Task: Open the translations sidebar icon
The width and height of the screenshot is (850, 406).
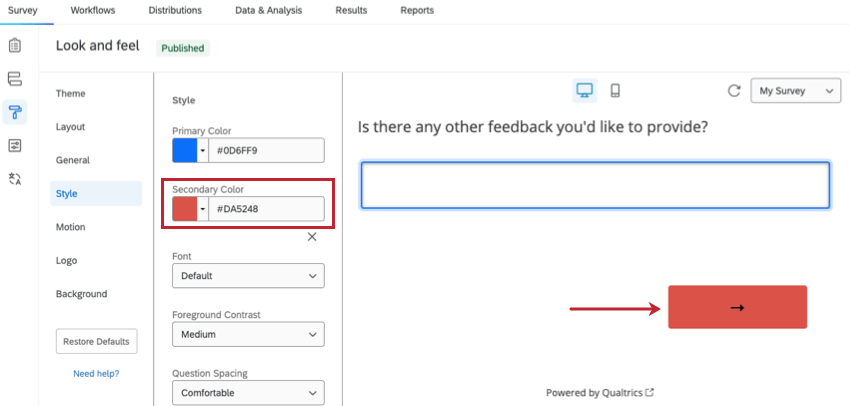Action: [x=15, y=179]
